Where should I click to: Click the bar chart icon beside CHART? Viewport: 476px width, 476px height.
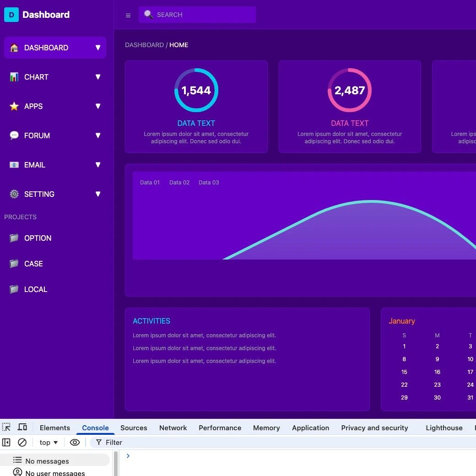[x=14, y=77]
